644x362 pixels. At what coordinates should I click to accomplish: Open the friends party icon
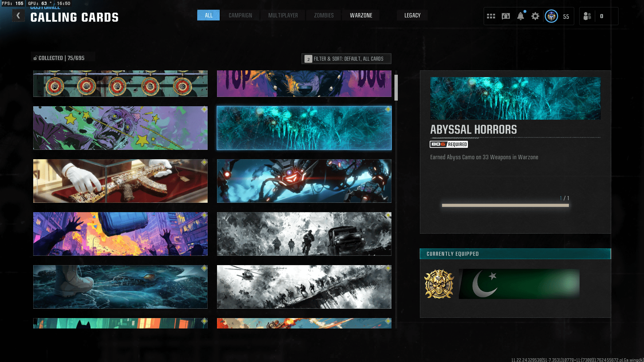(x=587, y=16)
